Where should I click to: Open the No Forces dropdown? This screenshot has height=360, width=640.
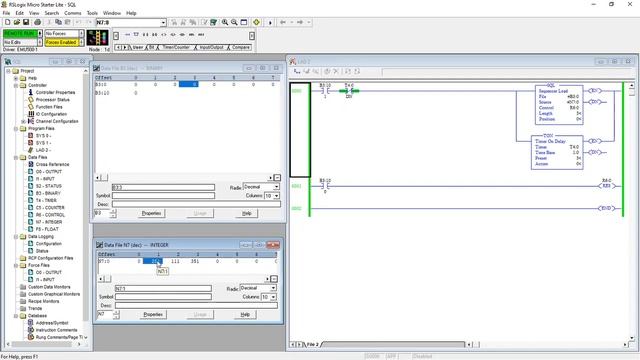click(81, 33)
